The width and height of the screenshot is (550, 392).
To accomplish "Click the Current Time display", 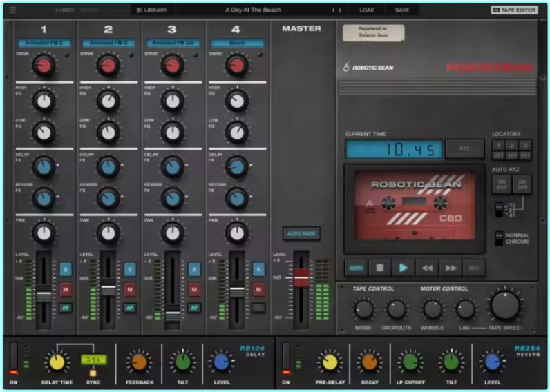I will click(x=395, y=149).
